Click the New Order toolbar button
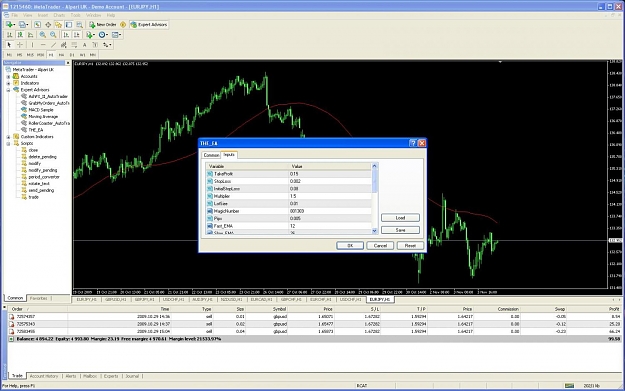 (x=103, y=25)
